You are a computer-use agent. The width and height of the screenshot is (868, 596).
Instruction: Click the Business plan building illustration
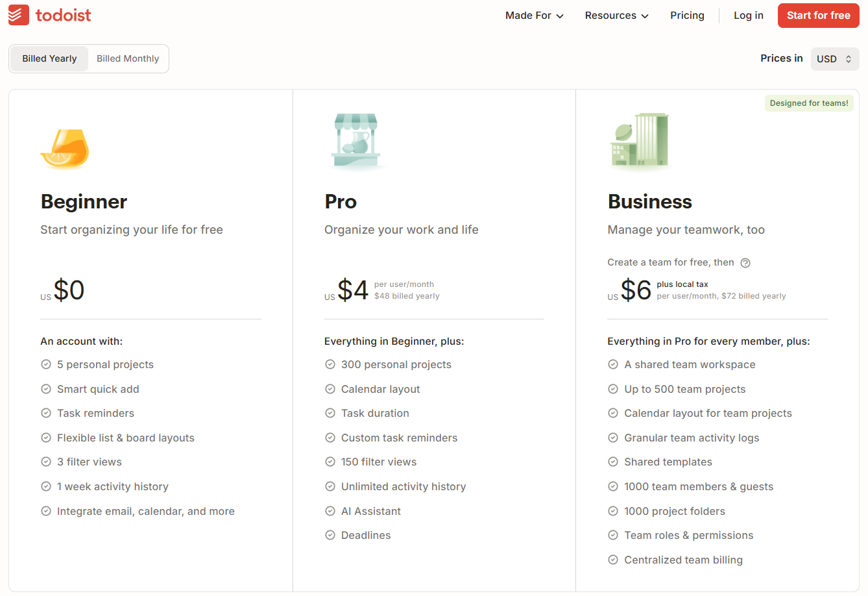[x=640, y=140]
